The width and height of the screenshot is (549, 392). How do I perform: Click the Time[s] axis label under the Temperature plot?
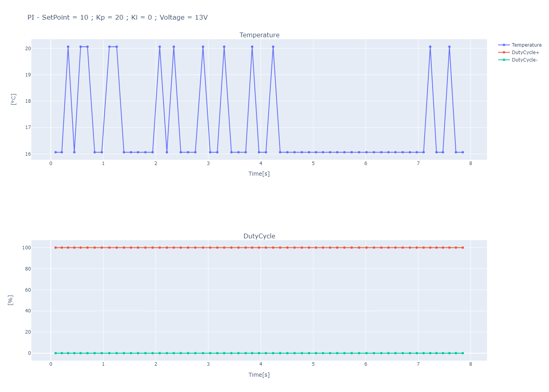coord(259,174)
